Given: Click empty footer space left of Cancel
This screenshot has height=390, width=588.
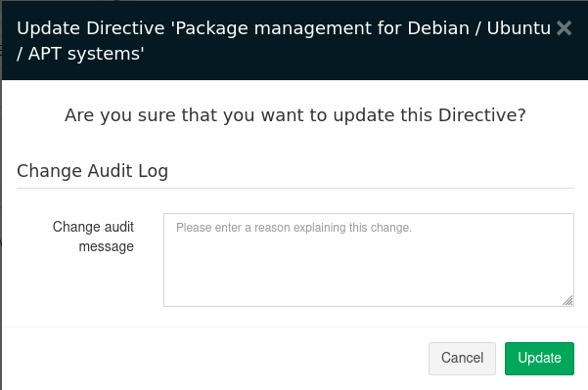Looking at the screenshot, I should (213, 359).
